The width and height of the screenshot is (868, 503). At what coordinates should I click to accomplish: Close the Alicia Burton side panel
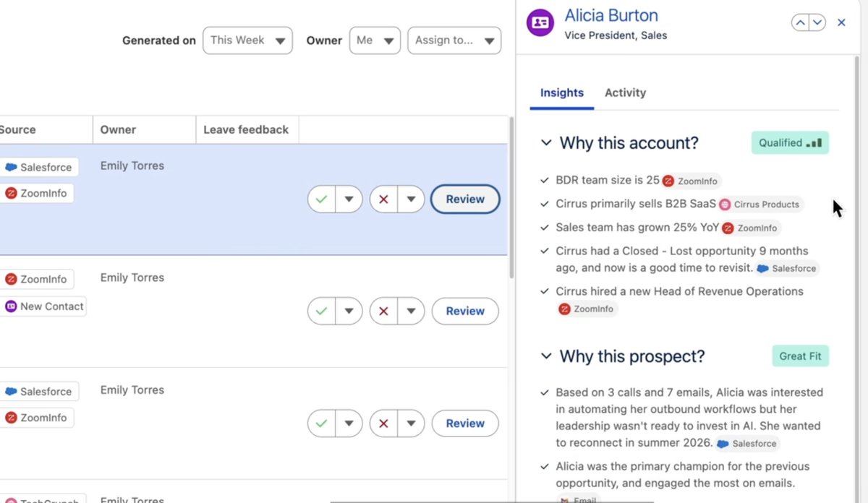pos(841,22)
